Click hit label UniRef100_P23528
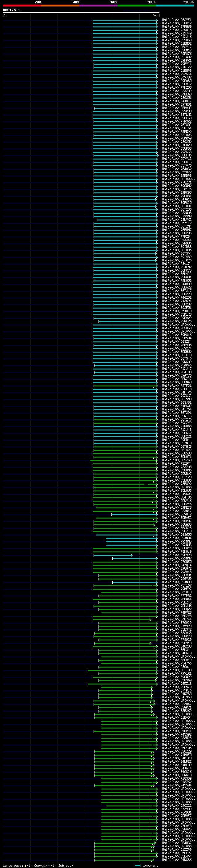The width and height of the screenshot is (197, 868). [x=177, y=738]
